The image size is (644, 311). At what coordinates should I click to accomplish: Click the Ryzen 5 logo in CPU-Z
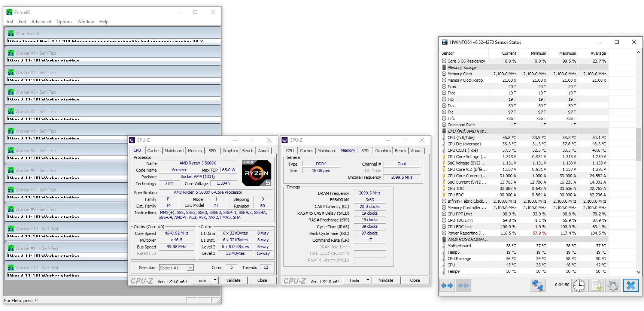click(x=256, y=173)
